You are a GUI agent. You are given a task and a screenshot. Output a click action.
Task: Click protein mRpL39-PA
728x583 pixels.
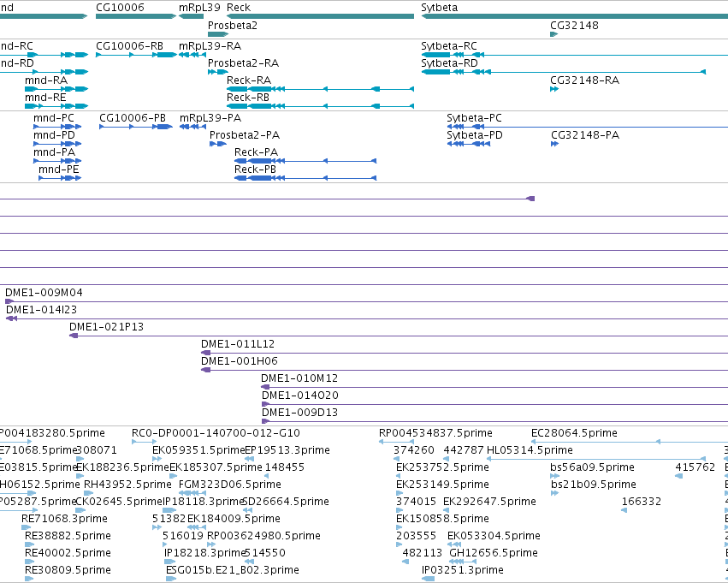tap(210, 118)
